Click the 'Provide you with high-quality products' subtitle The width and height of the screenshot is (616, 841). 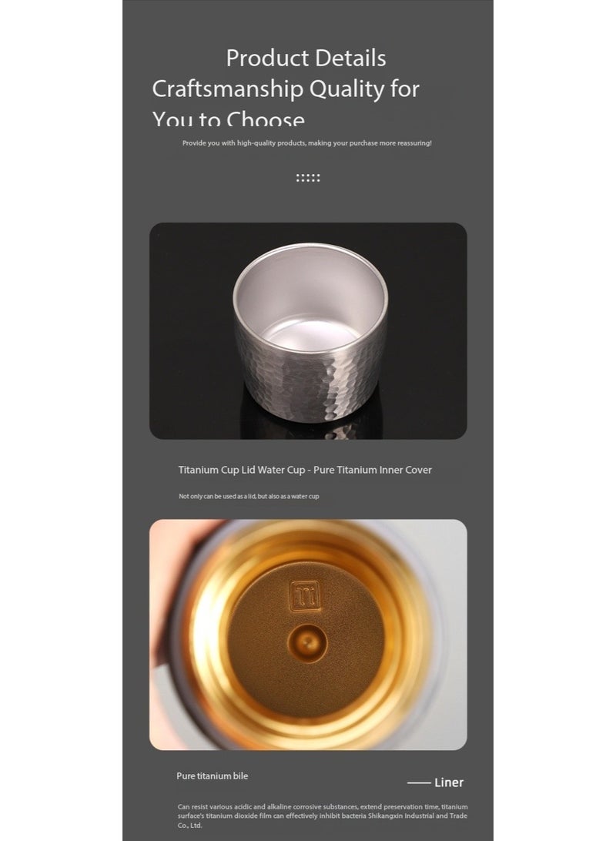306,143
